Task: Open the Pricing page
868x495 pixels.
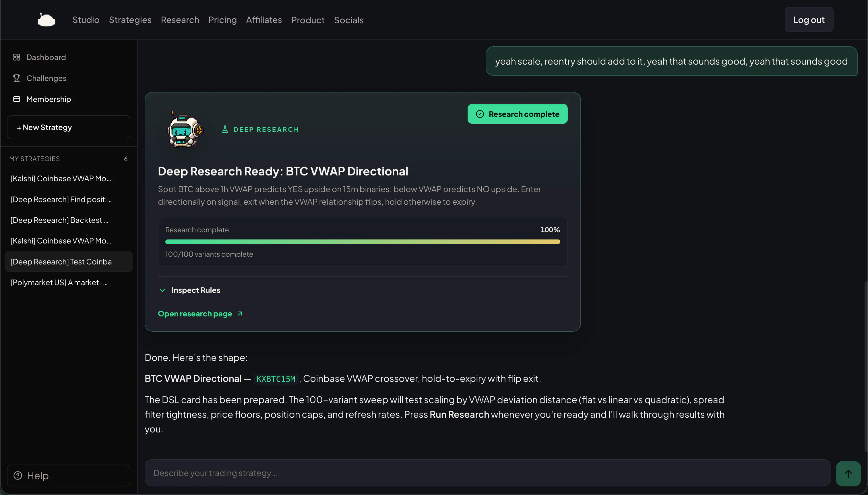Action: point(222,20)
